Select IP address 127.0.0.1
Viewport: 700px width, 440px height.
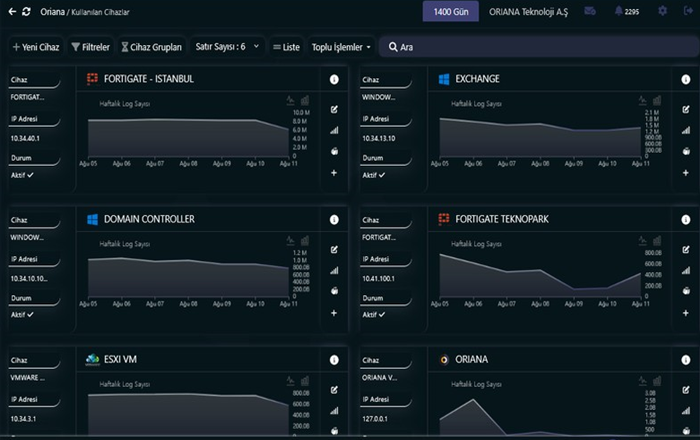[x=375, y=419]
